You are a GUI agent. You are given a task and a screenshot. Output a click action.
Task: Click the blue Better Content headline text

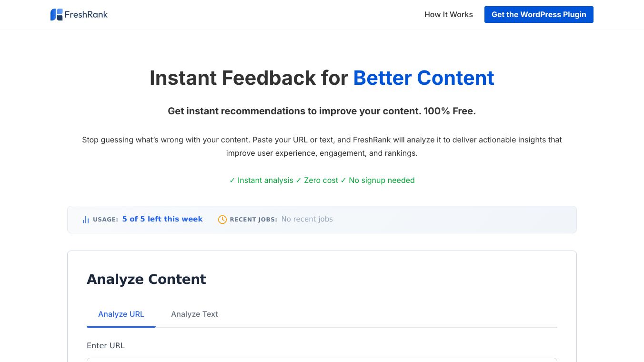pyautogui.click(x=423, y=78)
